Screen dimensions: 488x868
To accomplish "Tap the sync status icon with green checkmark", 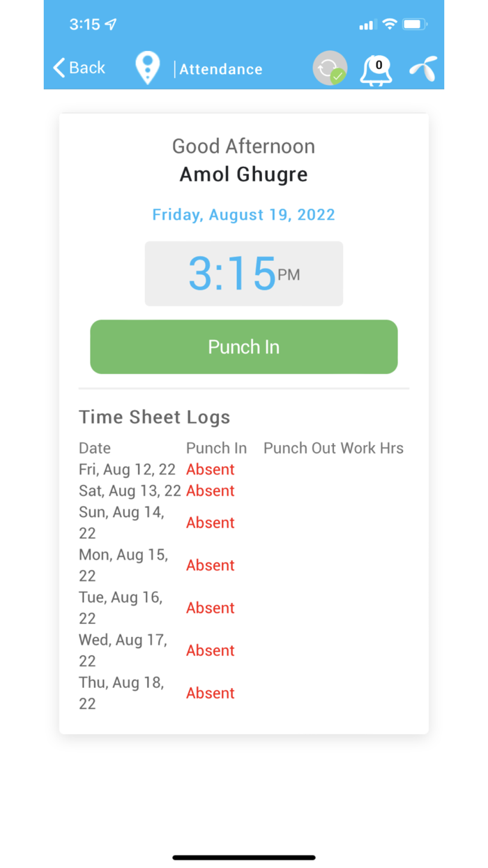I will click(329, 68).
